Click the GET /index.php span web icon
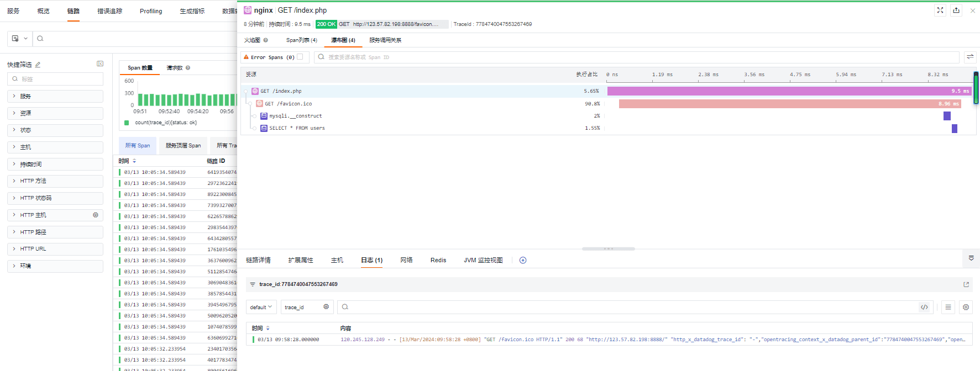980x371 pixels. click(x=255, y=91)
